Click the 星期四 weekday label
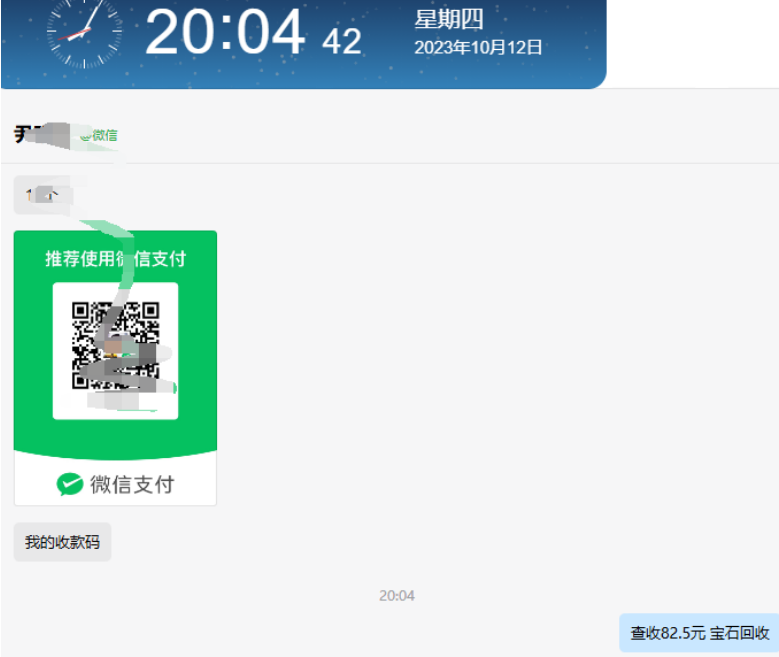 pyautogui.click(x=449, y=20)
